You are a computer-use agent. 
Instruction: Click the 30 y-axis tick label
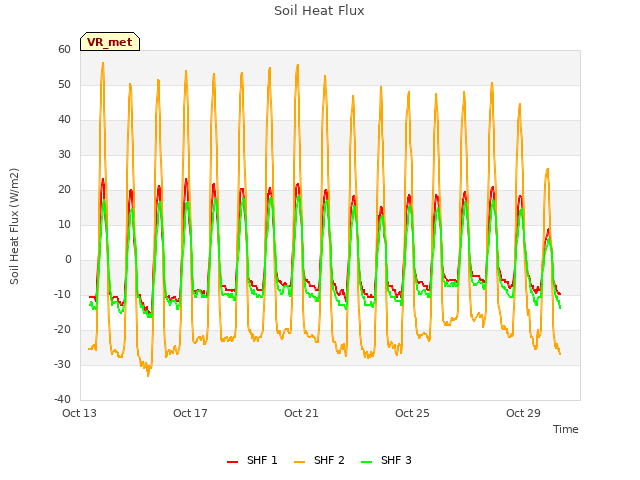[x=64, y=154]
